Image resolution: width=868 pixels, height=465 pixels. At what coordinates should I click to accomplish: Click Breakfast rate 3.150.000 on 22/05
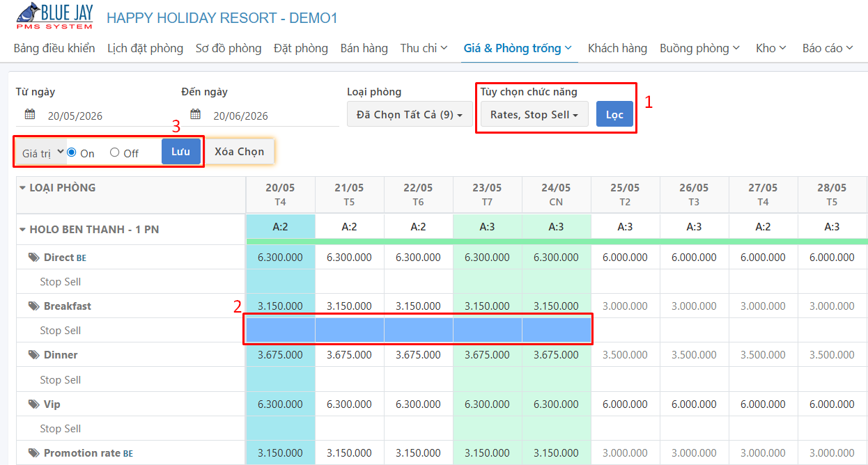[418, 306]
